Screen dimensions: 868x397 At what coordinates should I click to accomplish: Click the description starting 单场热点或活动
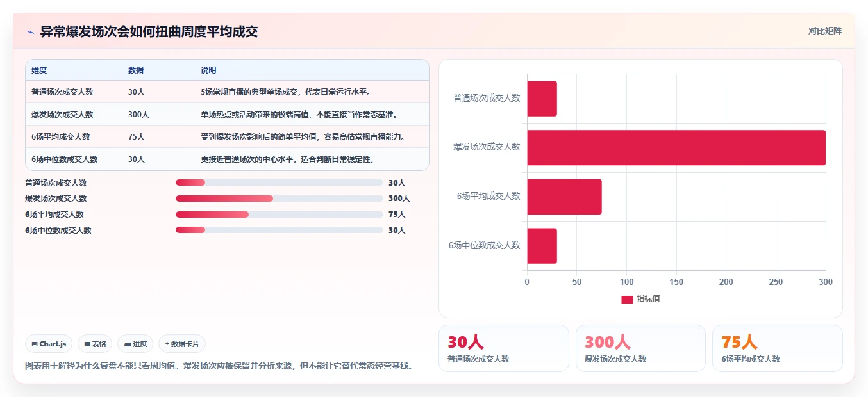[x=299, y=115]
